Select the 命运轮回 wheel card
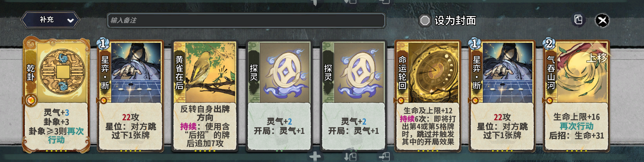 click(x=428, y=96)
